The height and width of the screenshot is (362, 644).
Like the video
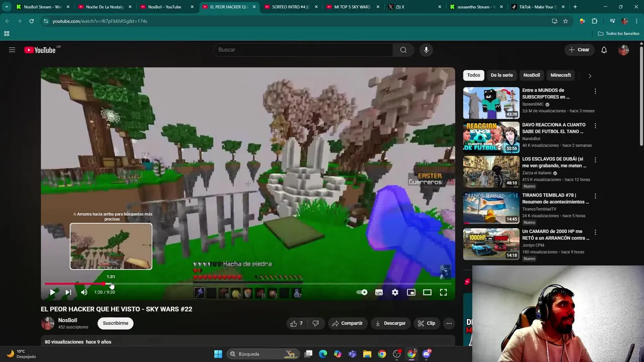297,323
